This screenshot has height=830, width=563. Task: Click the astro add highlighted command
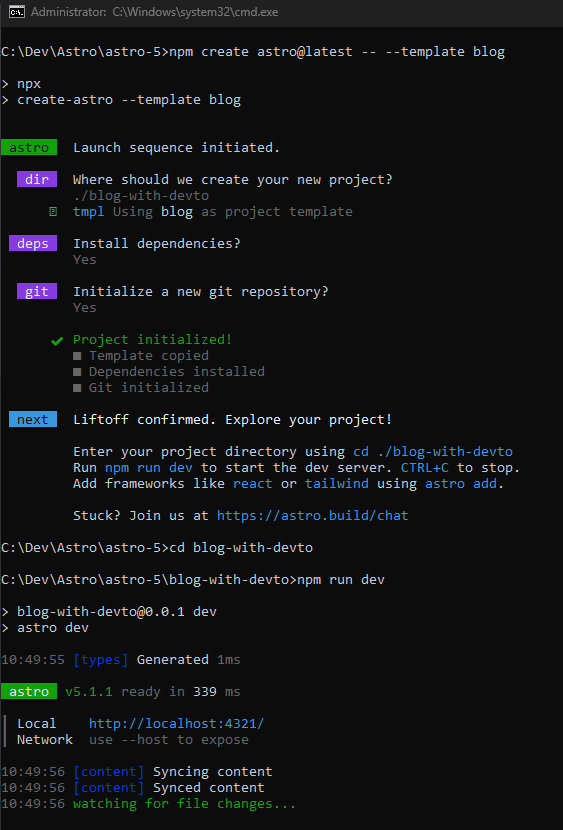[461, 484]
